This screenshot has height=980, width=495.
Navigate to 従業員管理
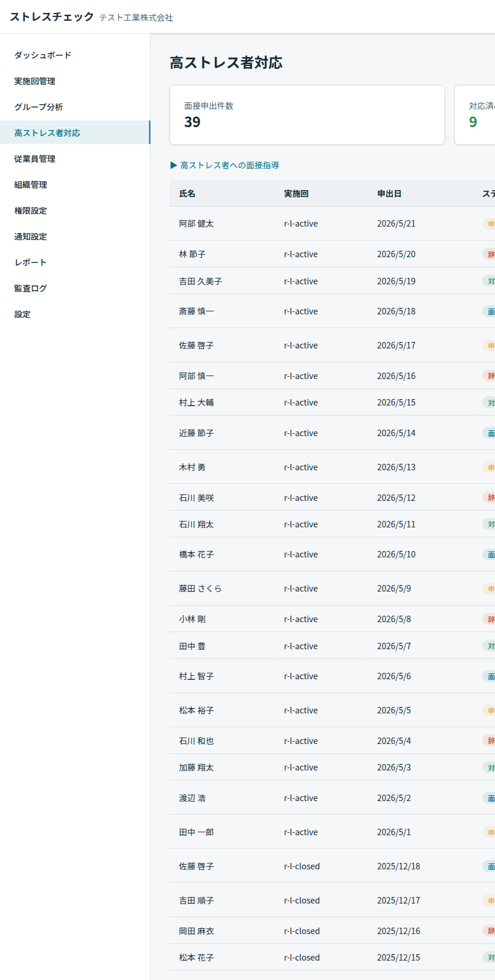click(x=35, y=159)
